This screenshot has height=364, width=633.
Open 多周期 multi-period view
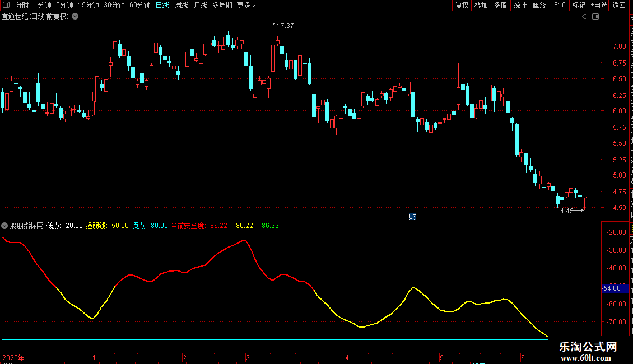tap(222, 5)
